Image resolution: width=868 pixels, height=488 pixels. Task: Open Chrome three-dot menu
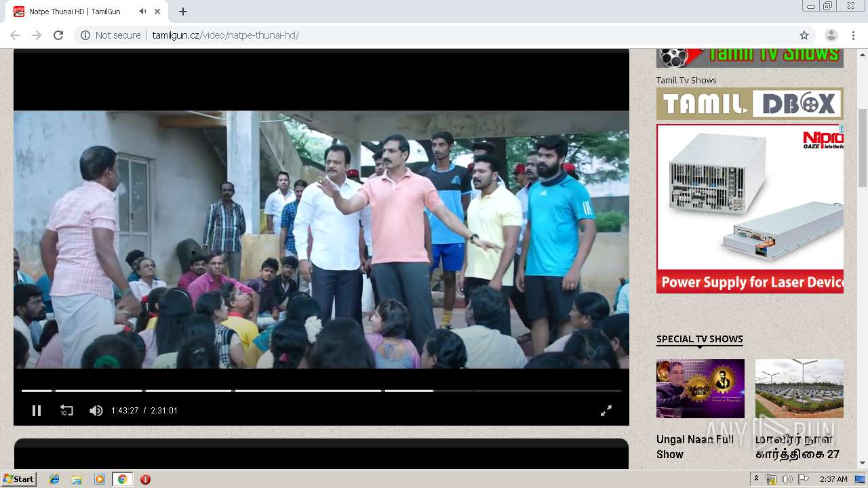[852, 35]
